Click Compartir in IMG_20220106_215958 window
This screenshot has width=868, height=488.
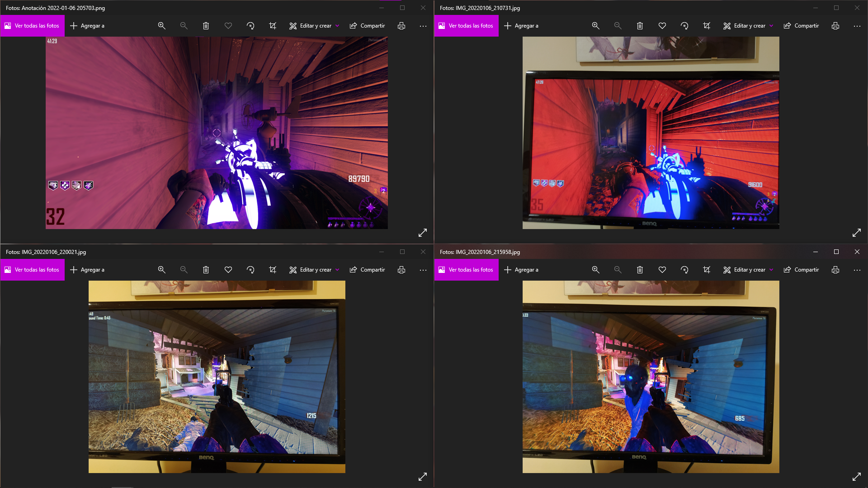801,270
